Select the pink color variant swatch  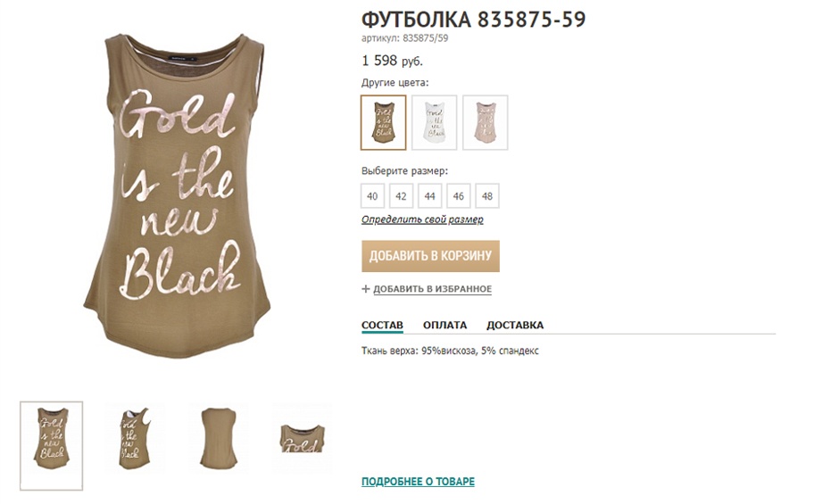click(x=485, y=122)
